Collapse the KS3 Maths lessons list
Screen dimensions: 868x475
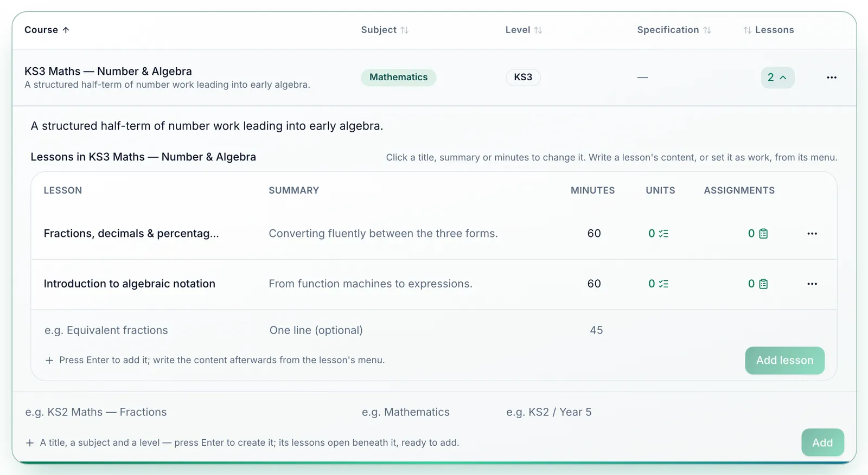click(x=777, y=78)
